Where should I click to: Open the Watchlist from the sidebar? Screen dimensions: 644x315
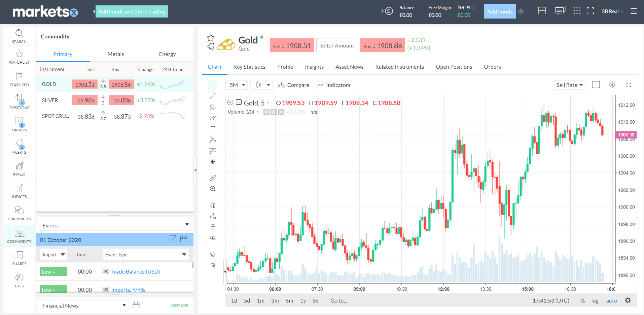19,57
